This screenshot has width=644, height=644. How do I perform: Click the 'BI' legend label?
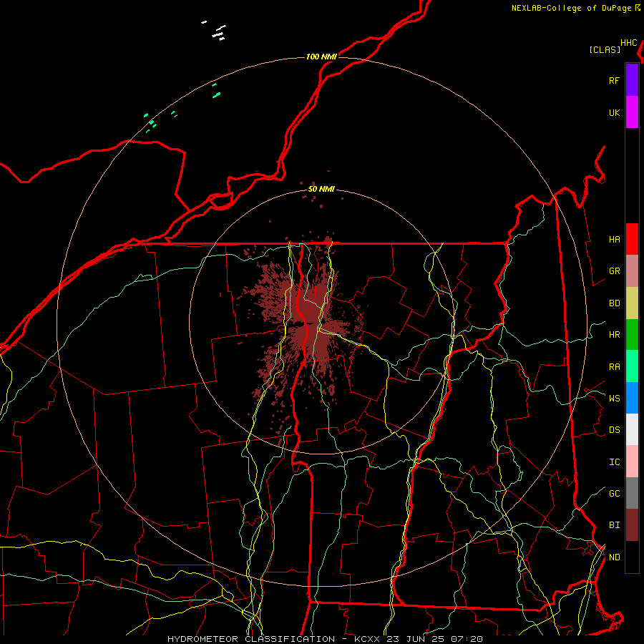[x=614, y=525]
